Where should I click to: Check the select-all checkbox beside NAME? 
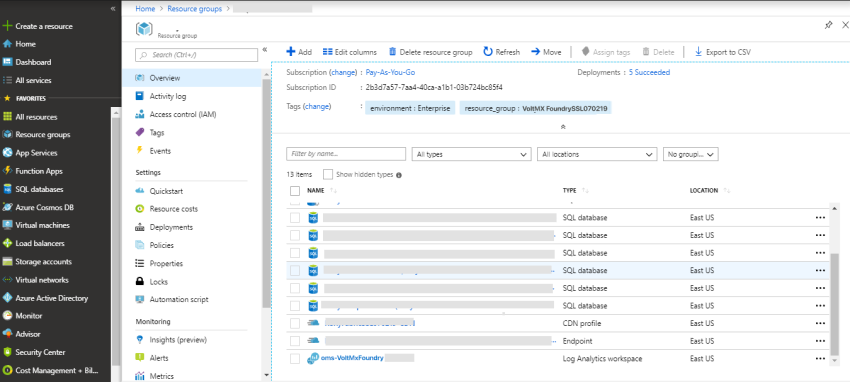[x=295, y=191]
